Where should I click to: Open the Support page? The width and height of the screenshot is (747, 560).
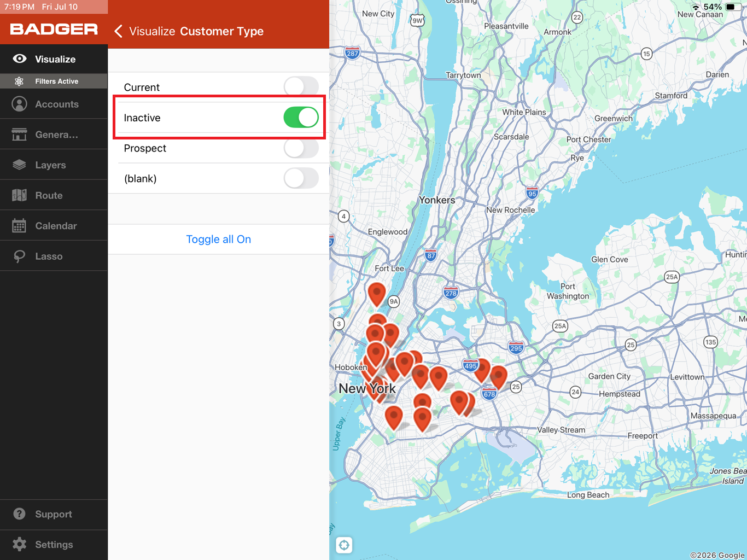54,514
